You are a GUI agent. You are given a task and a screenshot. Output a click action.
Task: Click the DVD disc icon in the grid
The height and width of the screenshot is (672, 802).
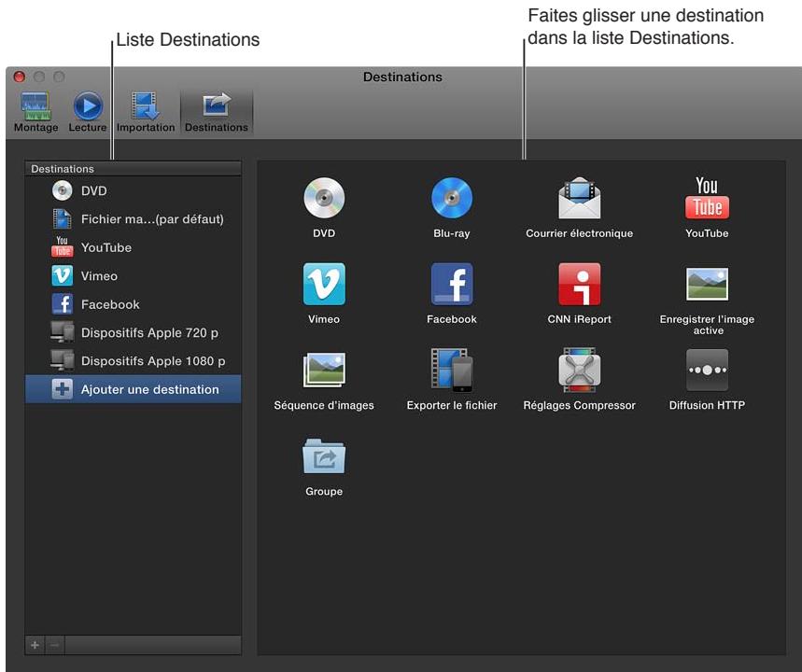324,198
